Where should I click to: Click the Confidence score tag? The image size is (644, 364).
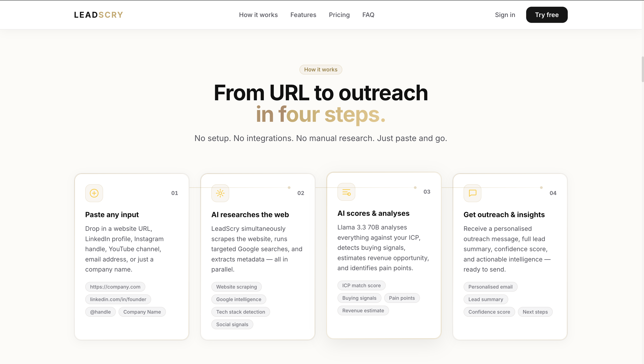[x=489, y=312]
